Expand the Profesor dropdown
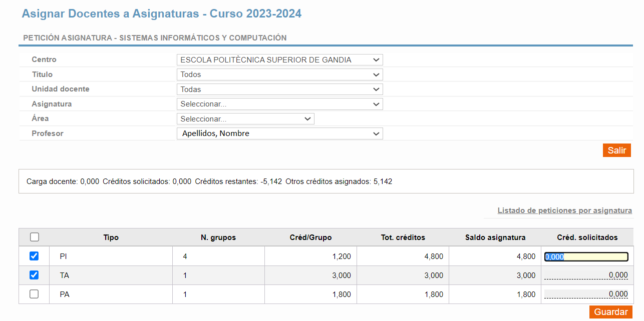The width and height of the screenshot is (644, 321). [280, 133]
